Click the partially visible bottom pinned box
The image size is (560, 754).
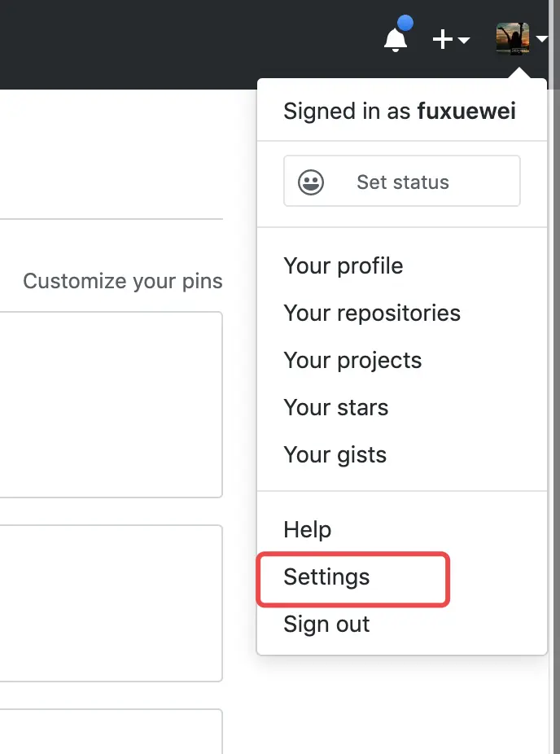click(111, 731)
